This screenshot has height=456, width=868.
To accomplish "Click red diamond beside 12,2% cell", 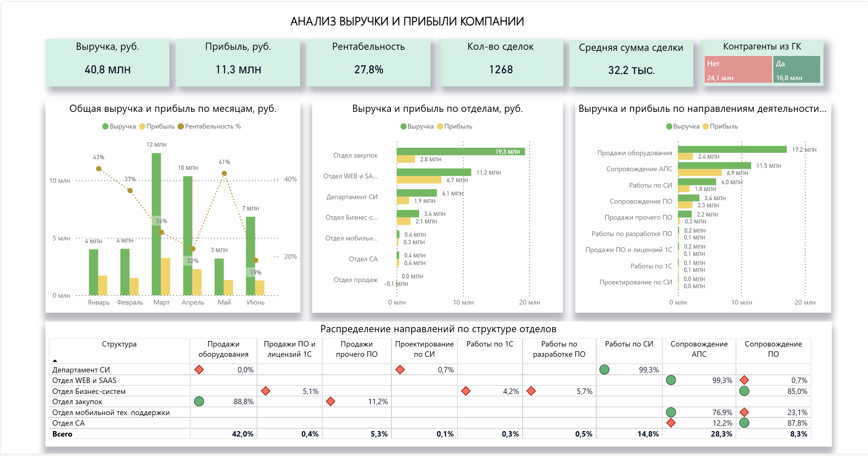I will point(671,423).
